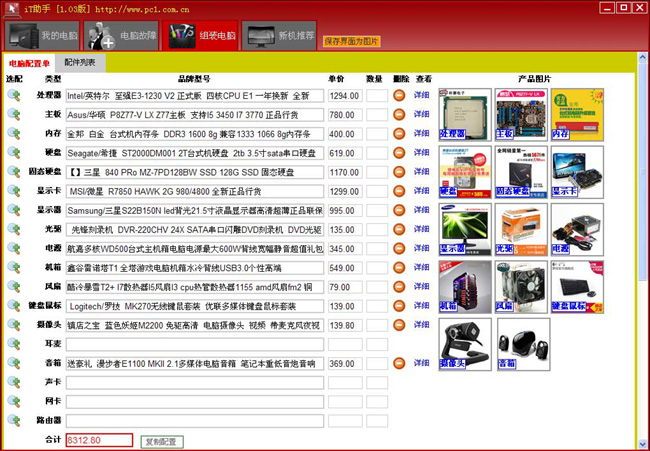
Task: Click the 处理器 brand model field
Action: [x=195, y=96]
